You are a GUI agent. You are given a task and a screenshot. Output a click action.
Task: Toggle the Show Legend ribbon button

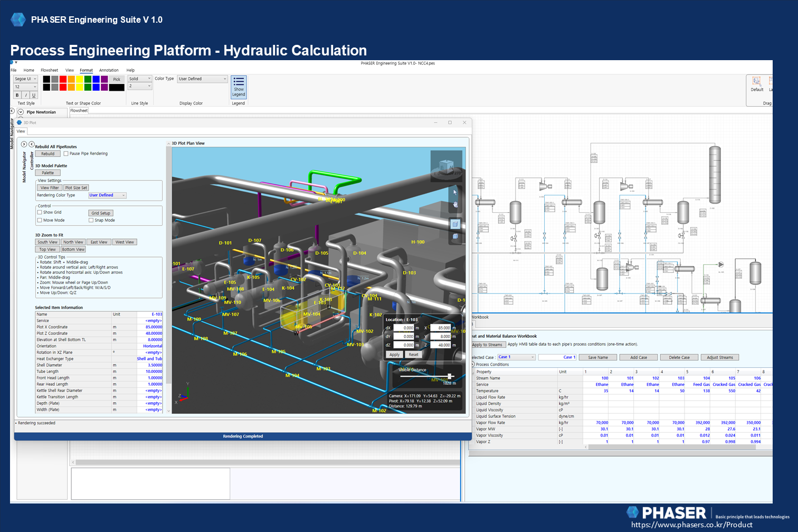click(239, 87)
